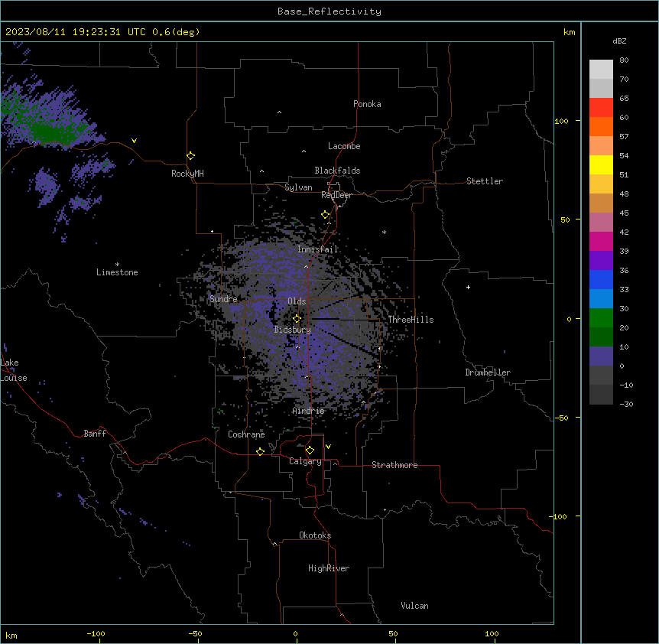The image size is (659, 644).
Task: Click the RedDeer city label
Action: point(336,195)
